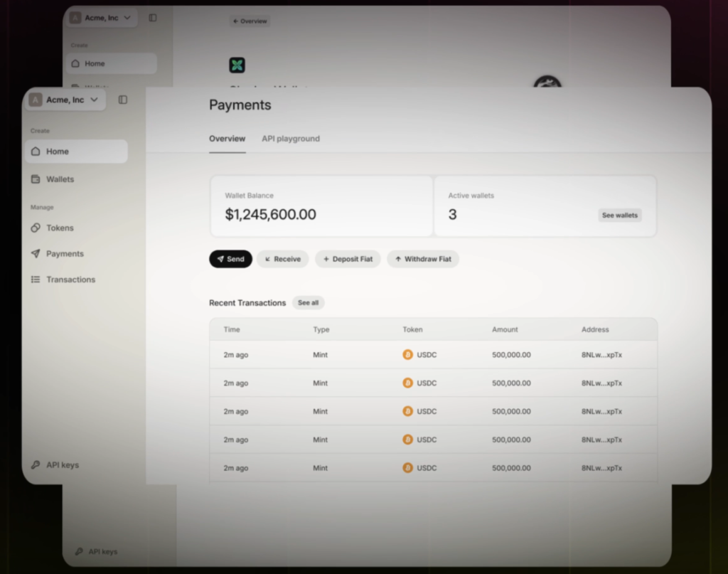Click the API keys key icon

(x=35, y=464)
